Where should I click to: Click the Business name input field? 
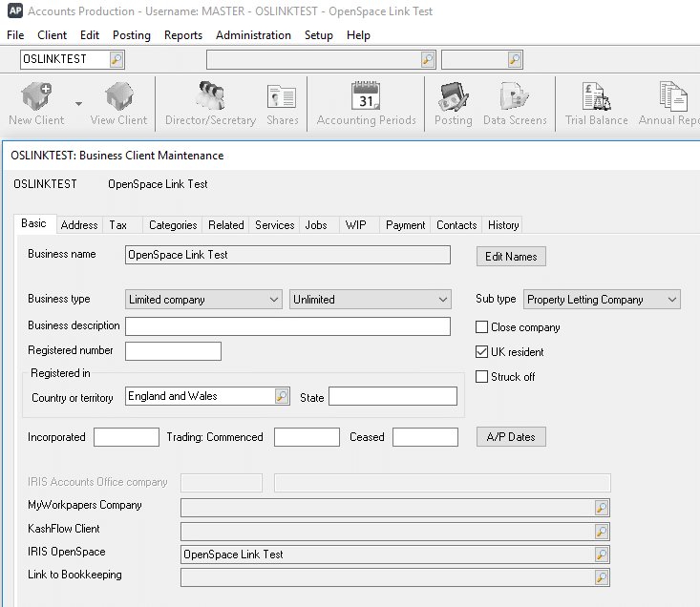point(287,255)
